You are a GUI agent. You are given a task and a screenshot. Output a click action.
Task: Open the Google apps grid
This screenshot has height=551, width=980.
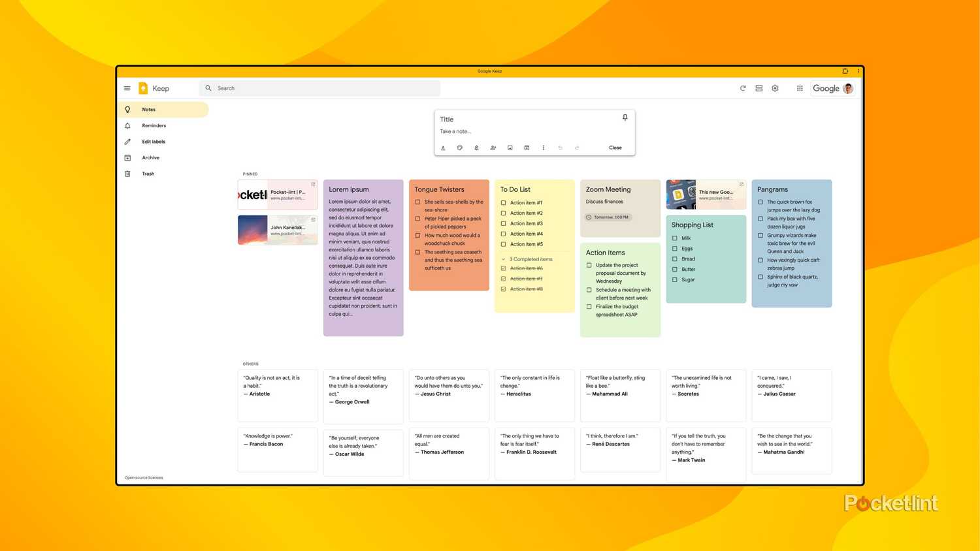800,88
